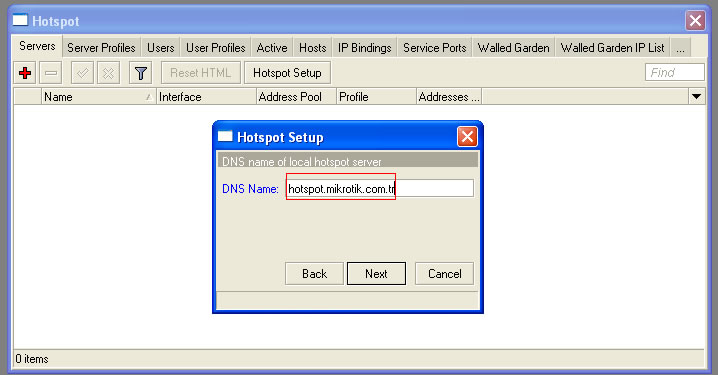
Task: Go Back in the Hotspot Setup wizard
Action: click(x=314, y=274)
